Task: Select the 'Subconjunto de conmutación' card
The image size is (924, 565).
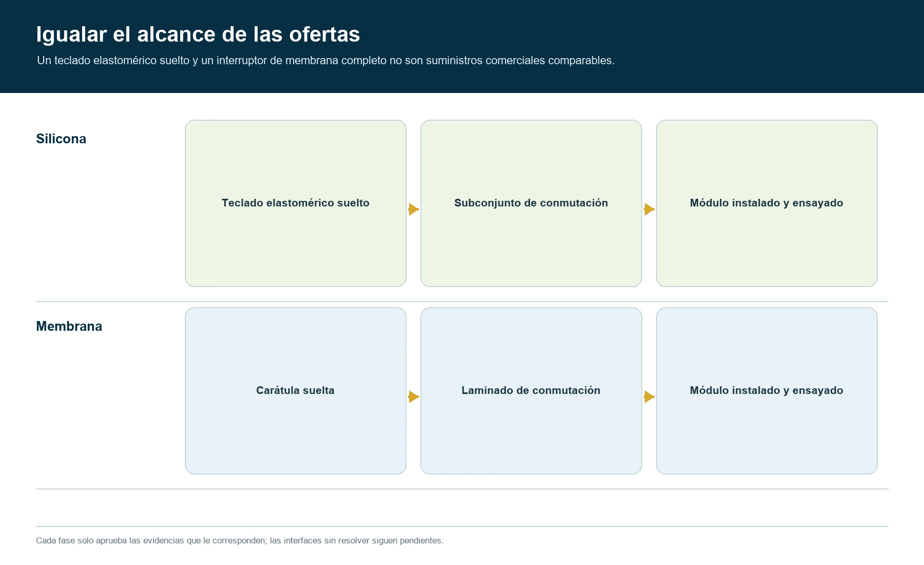Action: pyautogui.click(x=531, y=203)
